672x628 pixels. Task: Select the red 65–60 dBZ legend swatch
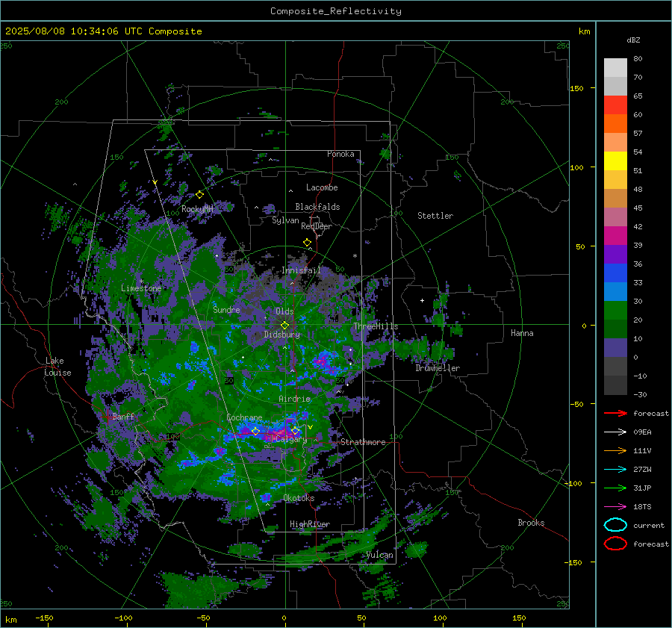pyautogui.click(x=615, y=105)
